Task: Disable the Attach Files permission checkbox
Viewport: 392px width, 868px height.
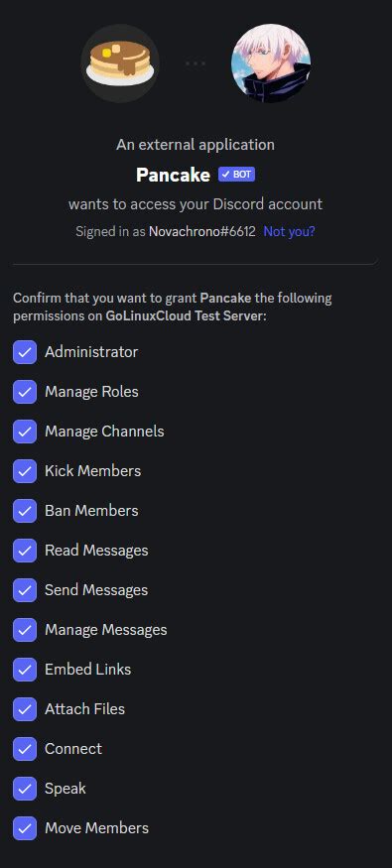Action: click(25, 709)
